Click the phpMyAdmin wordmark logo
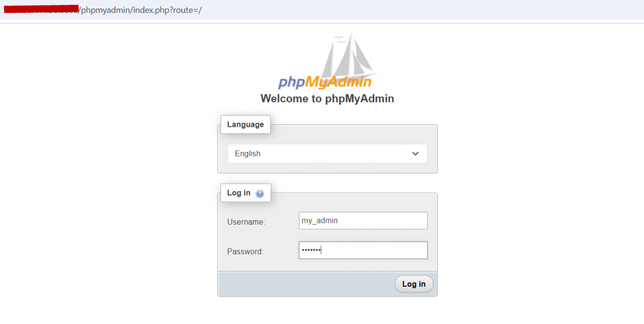 (x=325, y=82)
